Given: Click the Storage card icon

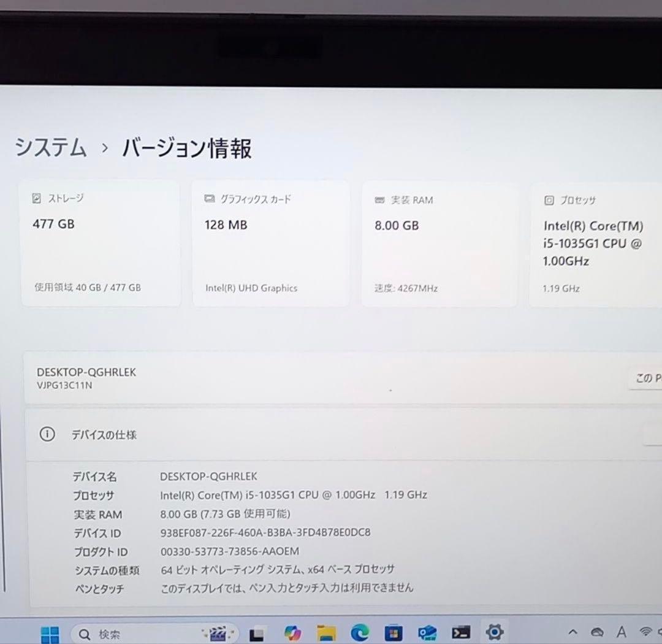Looking at the screenshot, I should click(x=38, y=197).
